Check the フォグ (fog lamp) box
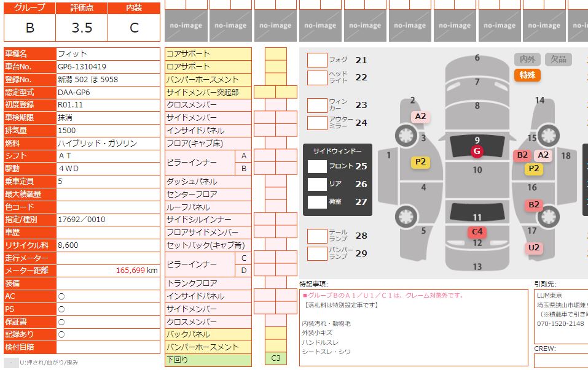 coord(317,60)
